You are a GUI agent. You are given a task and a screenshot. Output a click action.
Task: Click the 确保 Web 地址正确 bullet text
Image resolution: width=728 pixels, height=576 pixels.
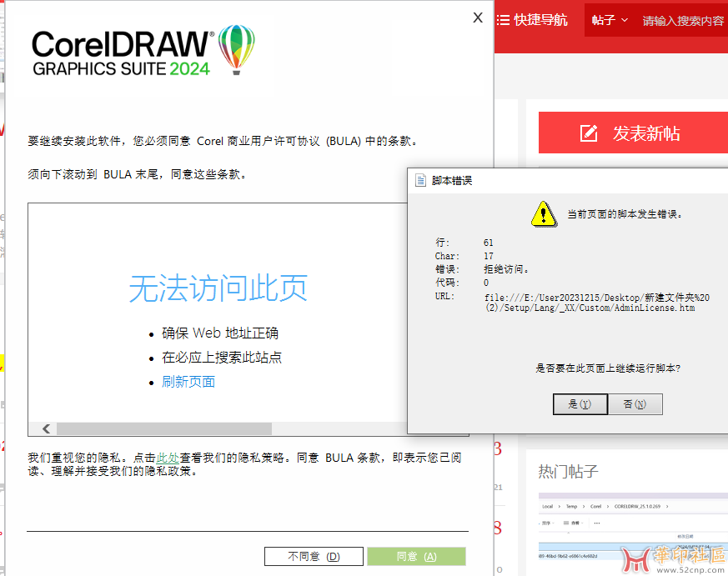[220, 333]
